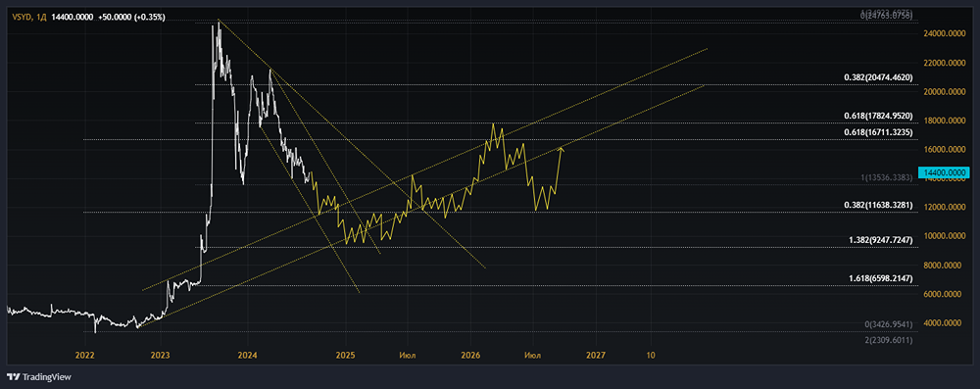The image size is (980, 389).
Task: Click the 2026 label on time axis
Action: [470, 355]
